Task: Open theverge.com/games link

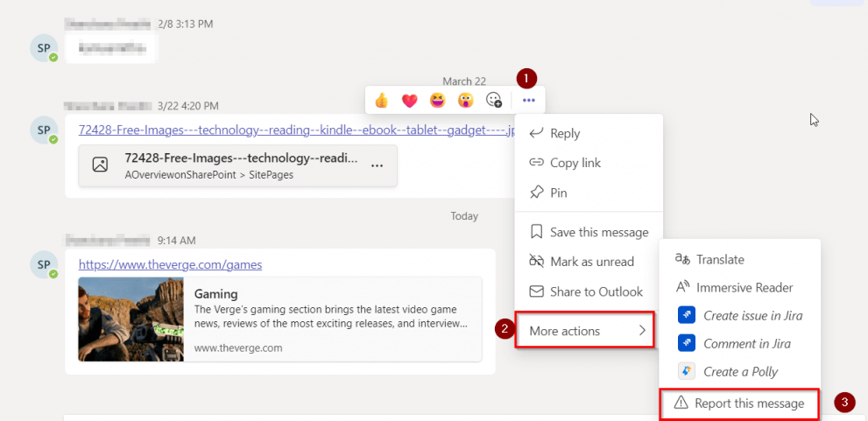Action: 170,264
